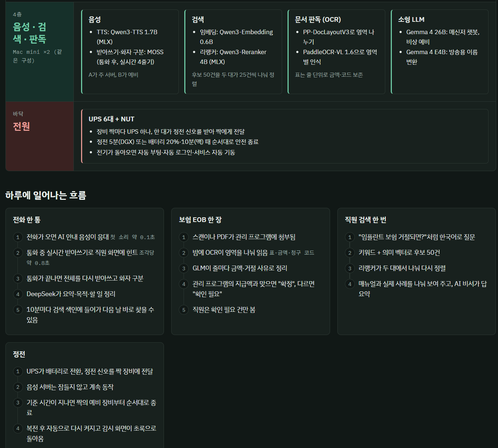This screenshot has height=448, width=498.
Task: Click the 직원은 확인 필요 건만 봄 step
Action: 224,310
